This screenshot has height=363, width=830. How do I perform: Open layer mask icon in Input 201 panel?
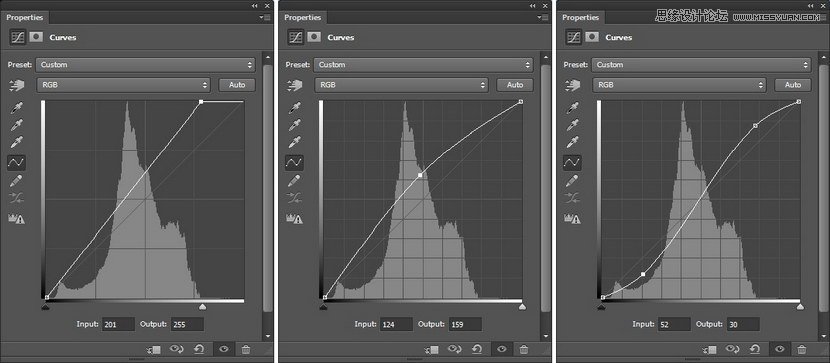point(35,37)
